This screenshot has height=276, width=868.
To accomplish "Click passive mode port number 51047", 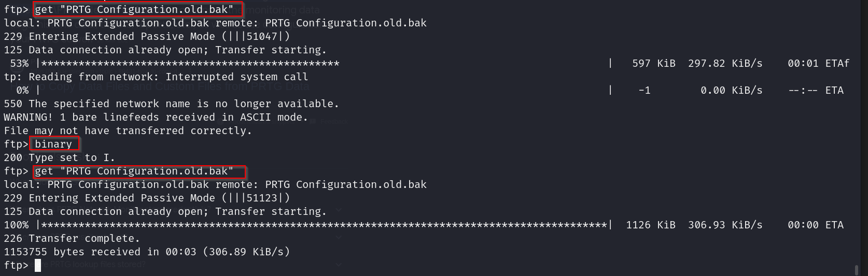I will (x=261, y=36).
